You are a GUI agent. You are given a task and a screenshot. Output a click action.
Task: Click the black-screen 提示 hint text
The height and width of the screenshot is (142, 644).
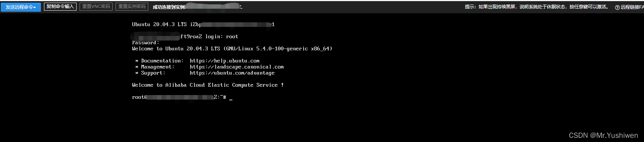coord(537,7)
